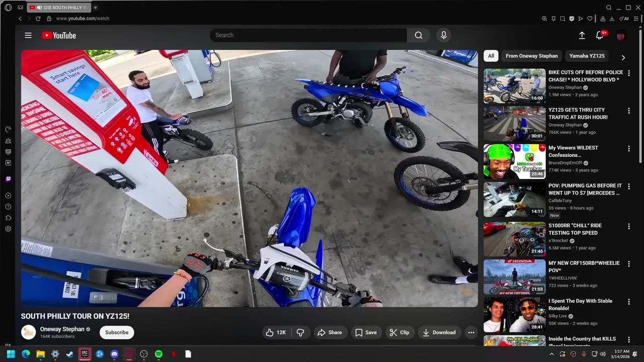The height and width of the screenshot is (362, 644).
Task: Click the Search input field
Action: [308, 35]
